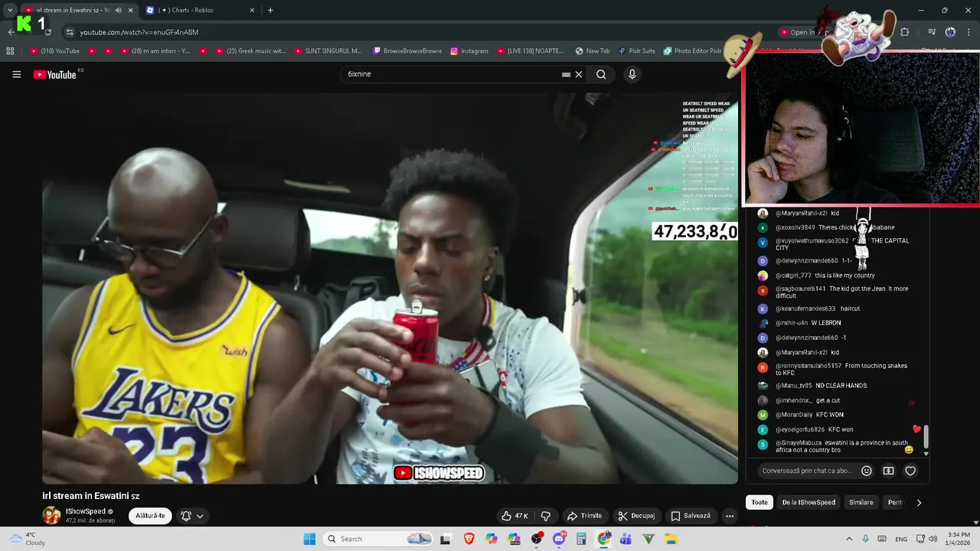Open a new browser tab
This screenshot has height=551, width=980.
click(x=270, y=10)
